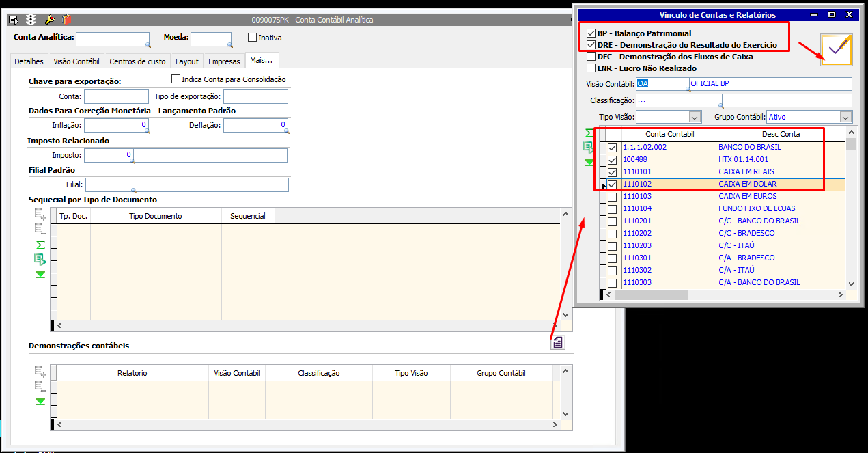Click the Vínculo accounts list horizontal scrollbar thumb
The height and width of the screenshot is (453, 868).
click(x=651, y=294)
